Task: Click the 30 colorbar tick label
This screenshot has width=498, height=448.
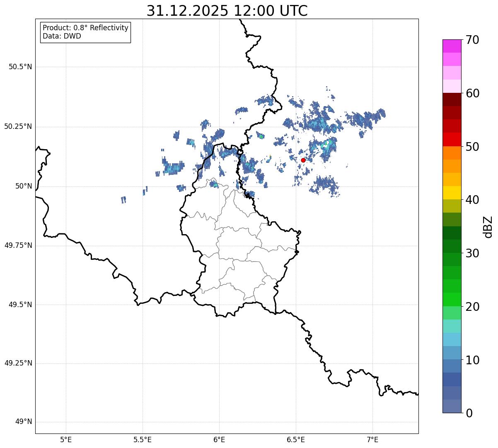Action: point(472,253)
